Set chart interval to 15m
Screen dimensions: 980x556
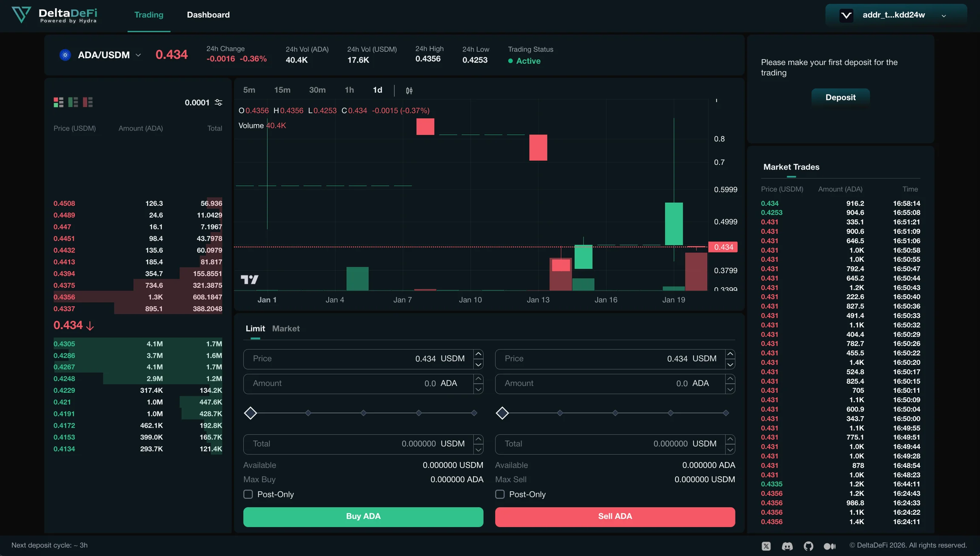coord(282,90)
